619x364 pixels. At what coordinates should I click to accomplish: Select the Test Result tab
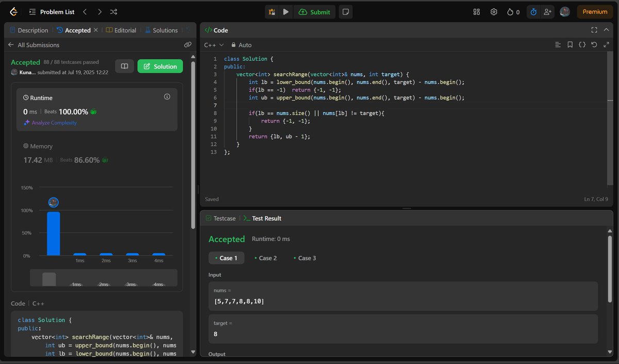262,218
